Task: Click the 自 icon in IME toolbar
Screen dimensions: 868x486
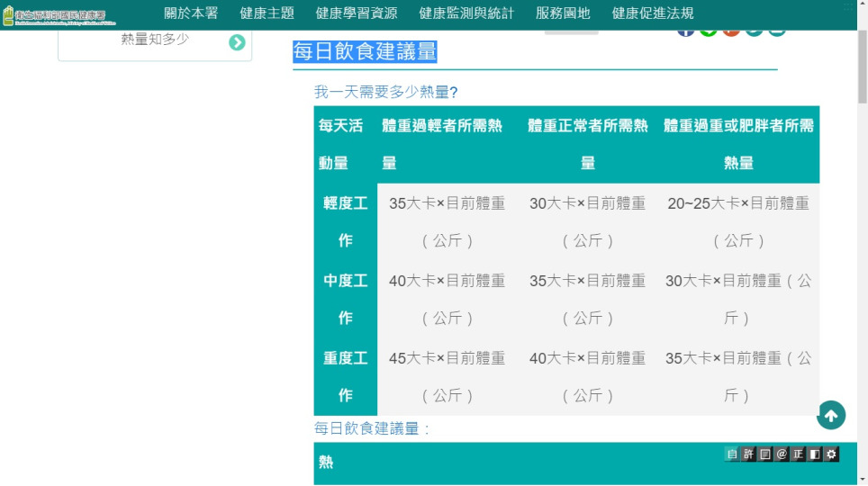Action: [732, 454]
